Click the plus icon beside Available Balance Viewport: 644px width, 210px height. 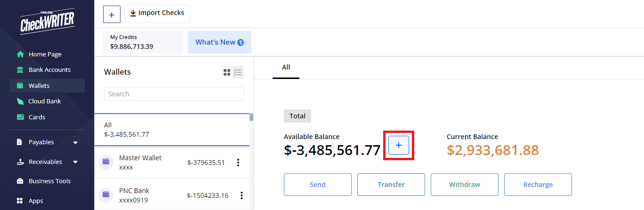pos(399,146)
